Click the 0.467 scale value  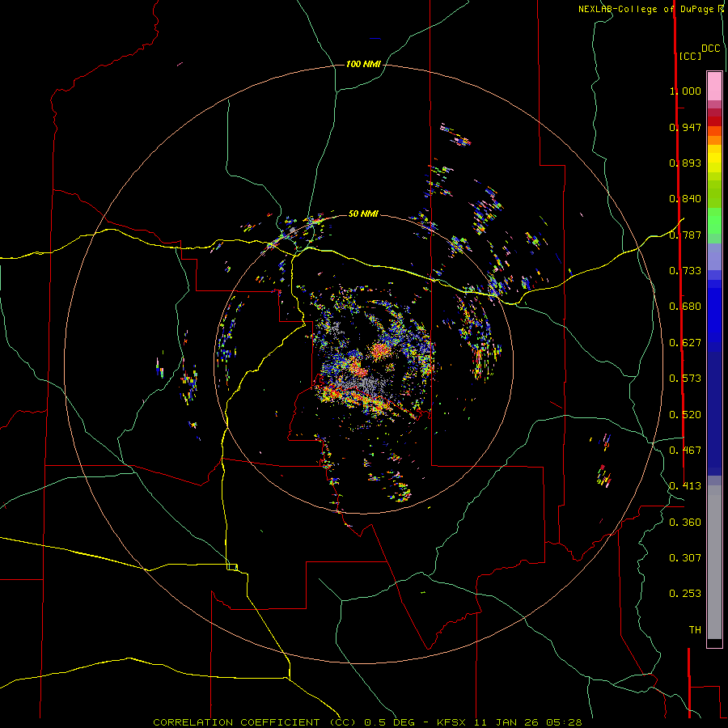click(685, 451)
